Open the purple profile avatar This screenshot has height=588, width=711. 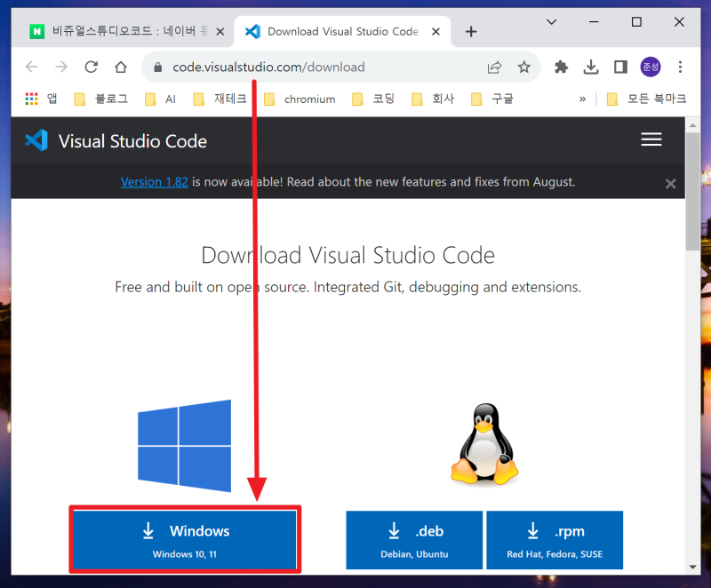[x=651, y=67]
